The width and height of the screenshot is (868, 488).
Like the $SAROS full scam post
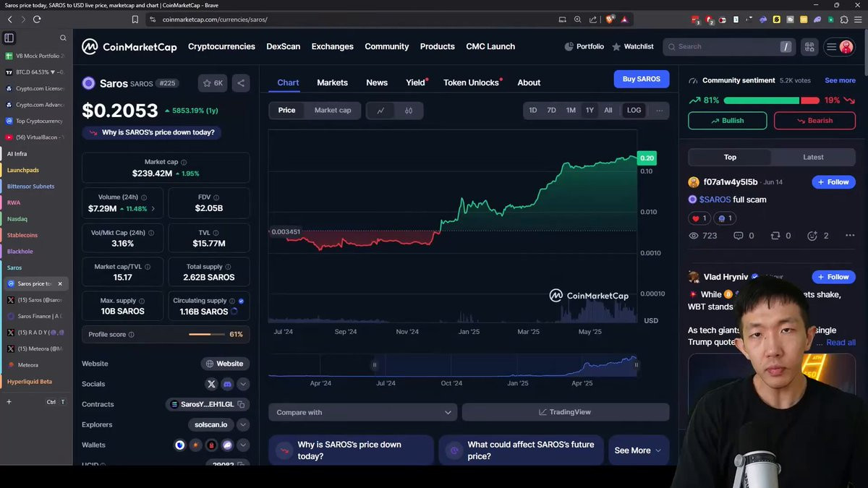point(699,218)
